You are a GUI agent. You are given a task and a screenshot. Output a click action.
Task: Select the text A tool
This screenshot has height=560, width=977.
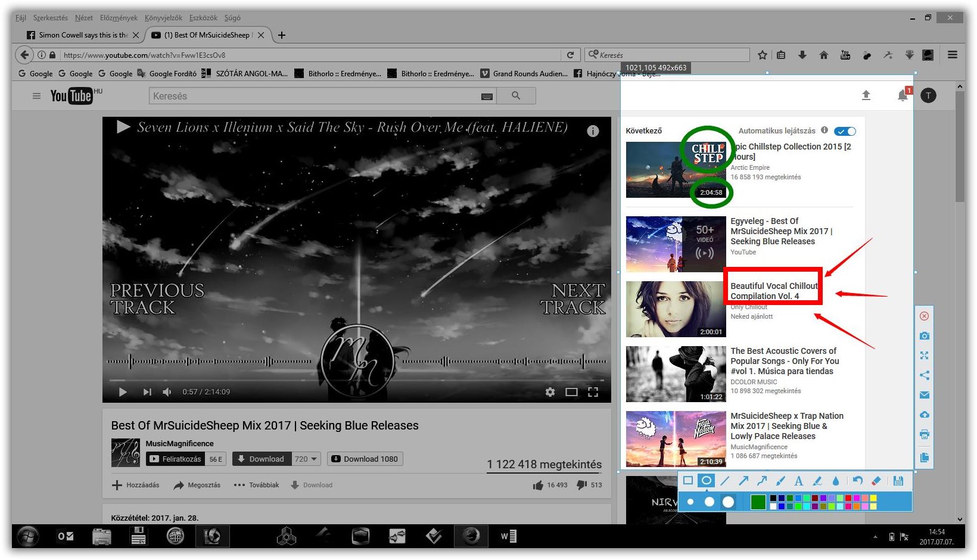tap(799, 481)
